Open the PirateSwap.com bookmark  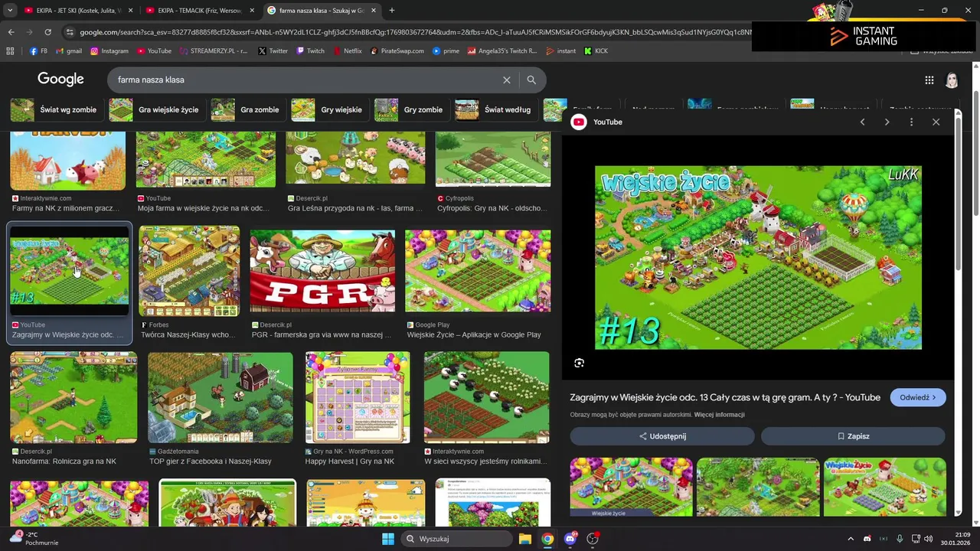pos(397,51)
